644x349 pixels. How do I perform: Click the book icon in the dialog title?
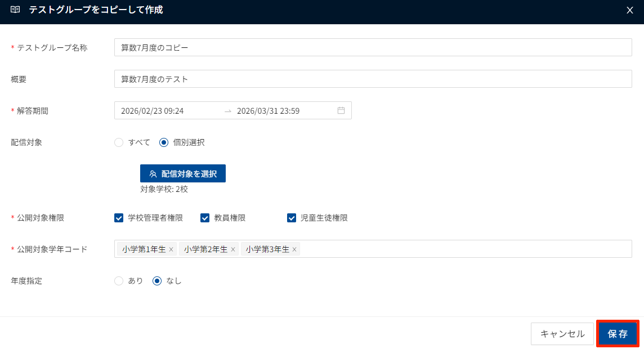coord(15,10)
